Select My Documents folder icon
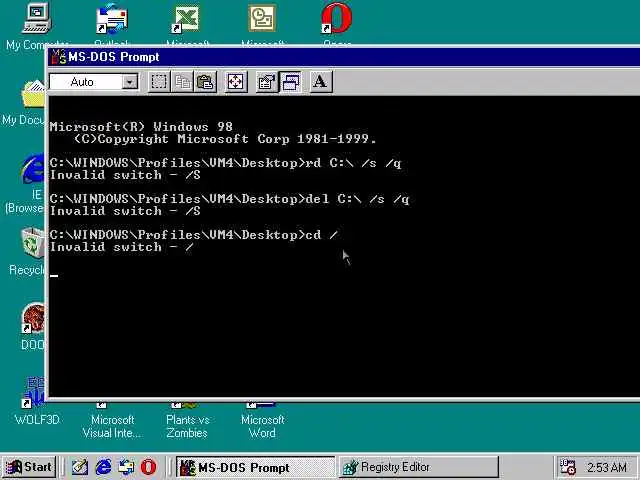 point(24,102)
